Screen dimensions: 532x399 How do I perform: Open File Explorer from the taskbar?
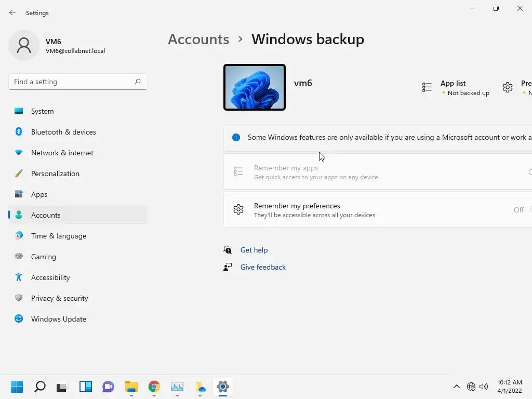131,387
